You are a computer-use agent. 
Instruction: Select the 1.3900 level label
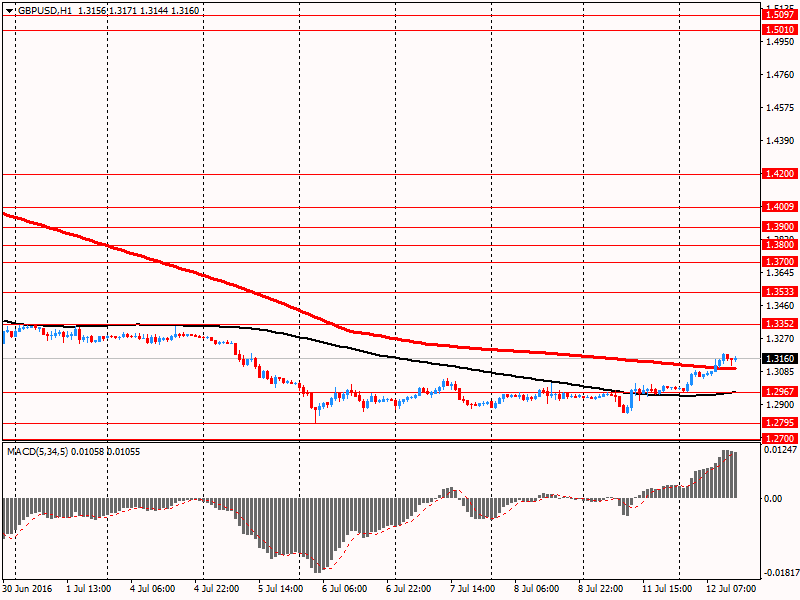click(780, 227)
